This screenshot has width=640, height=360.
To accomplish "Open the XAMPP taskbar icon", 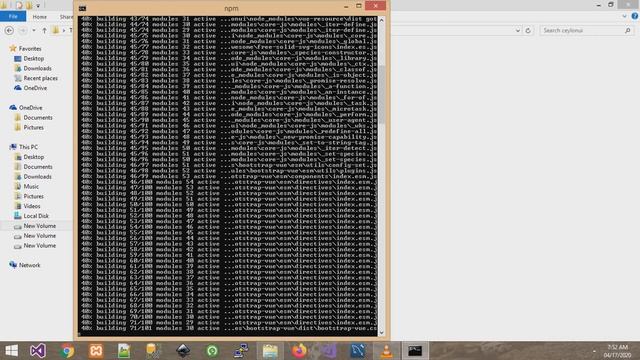I will pos(96,351).
